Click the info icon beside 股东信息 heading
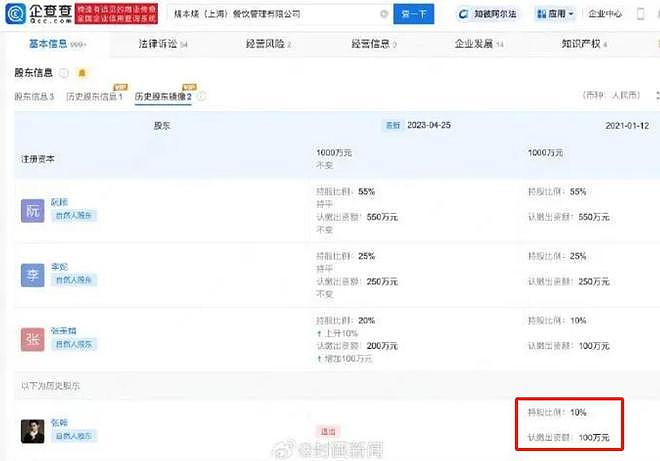This screenshot has width=660, height=461. point(64,73)
